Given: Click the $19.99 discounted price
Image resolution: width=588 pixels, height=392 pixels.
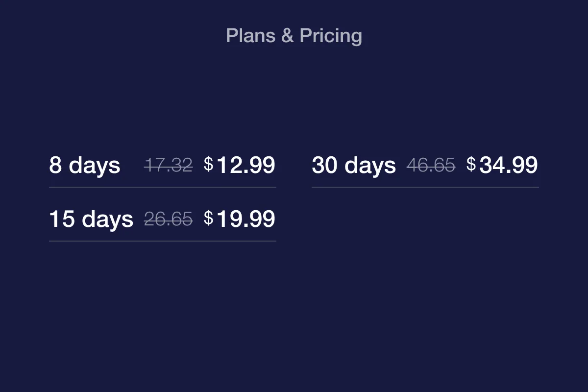Looking at the screenshot, I should point(240,219).
